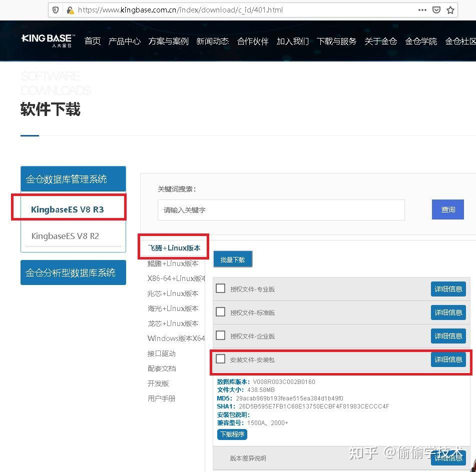The image size is (476, 472).
Task: Click the version value V008R003C002B0160
Action: point(284,381)
